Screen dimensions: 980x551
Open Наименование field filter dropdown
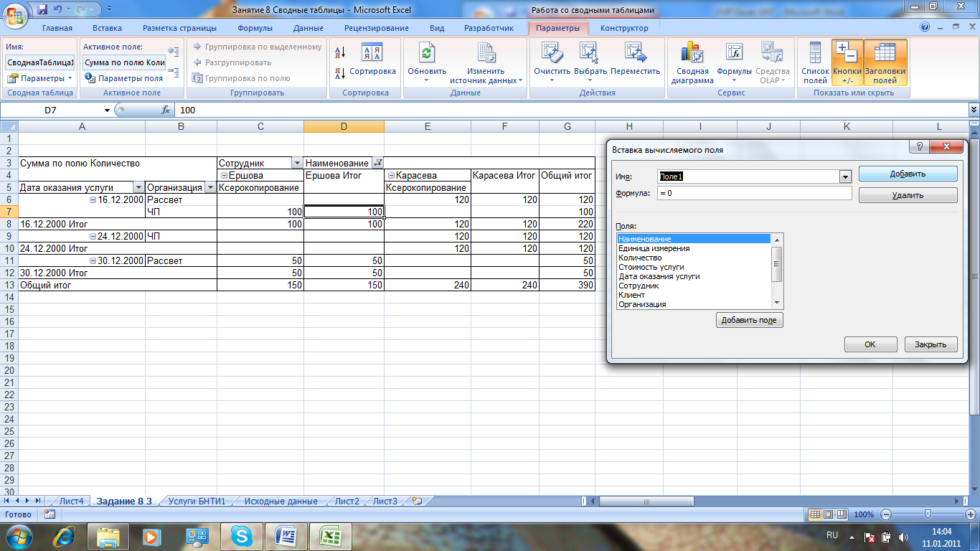pos(377,163)
